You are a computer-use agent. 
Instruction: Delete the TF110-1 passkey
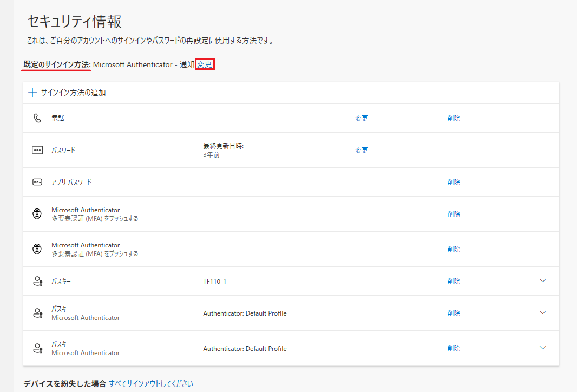click(454, 282)
